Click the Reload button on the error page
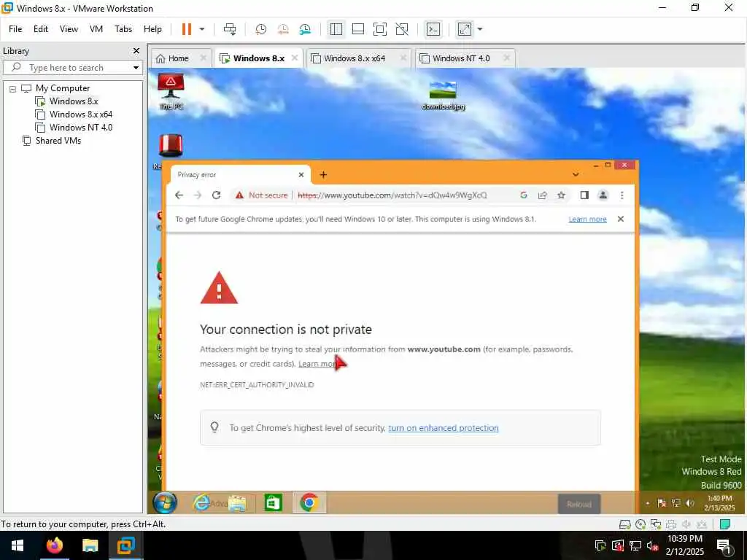 [578, 504]
